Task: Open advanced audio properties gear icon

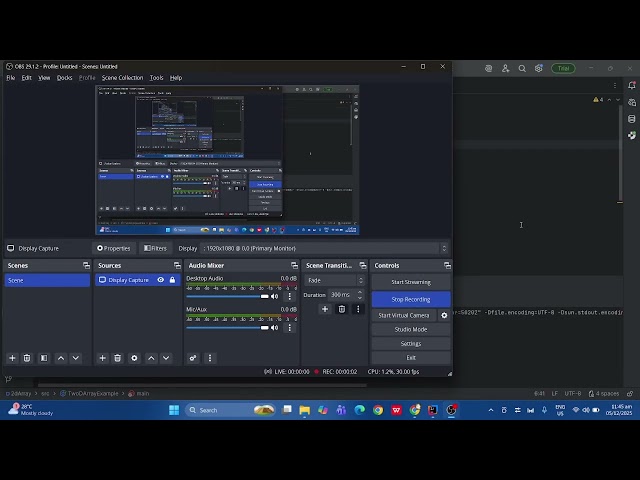Action: tap(193, 358)
